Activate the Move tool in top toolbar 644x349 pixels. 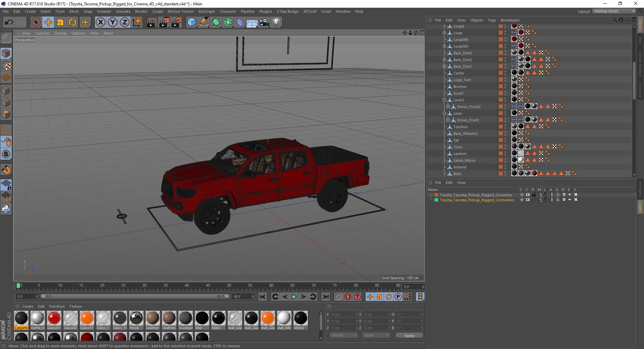[48, 22]
